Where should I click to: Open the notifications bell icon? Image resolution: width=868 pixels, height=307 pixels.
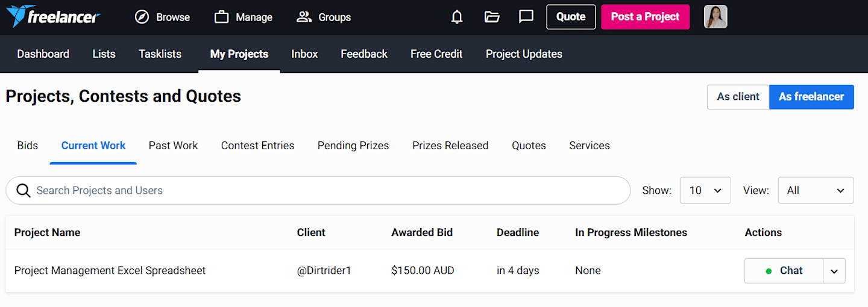click(x=457, y=17)
